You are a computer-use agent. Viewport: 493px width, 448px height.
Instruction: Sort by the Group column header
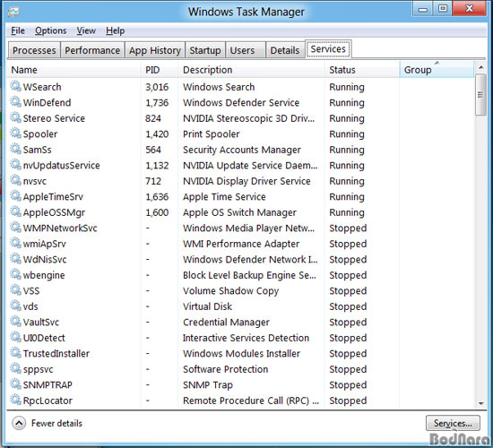point(437,70)
